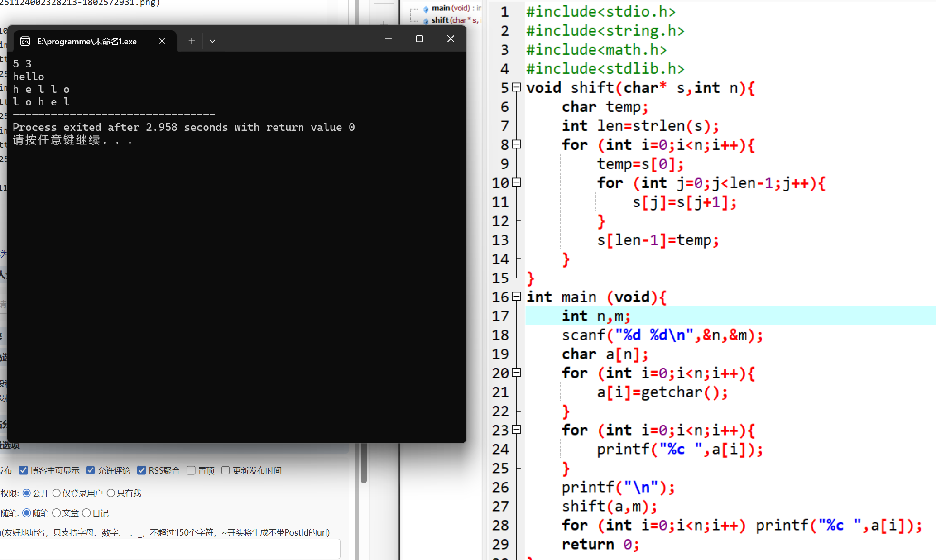Uncheck the RSS聚合 checkbox
Viewport: 936px width, 560px height.
point(142,470)
